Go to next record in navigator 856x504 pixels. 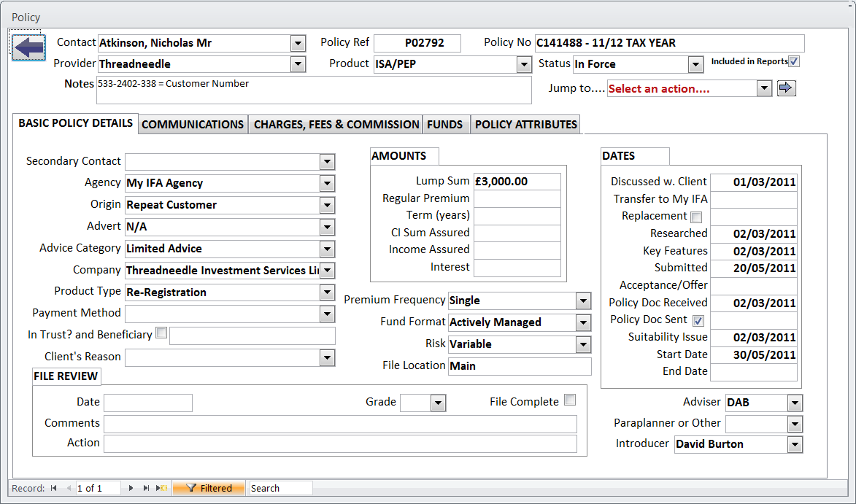click(131, 488)
